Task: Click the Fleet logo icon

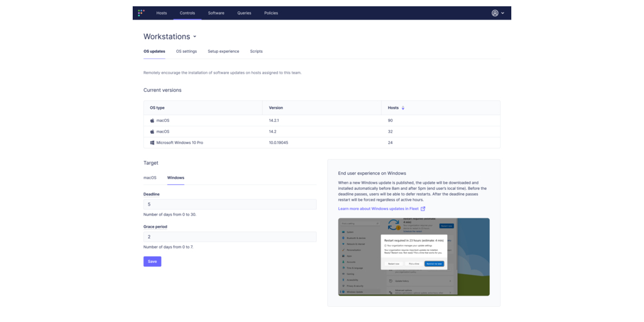Action: coord(142,13)
